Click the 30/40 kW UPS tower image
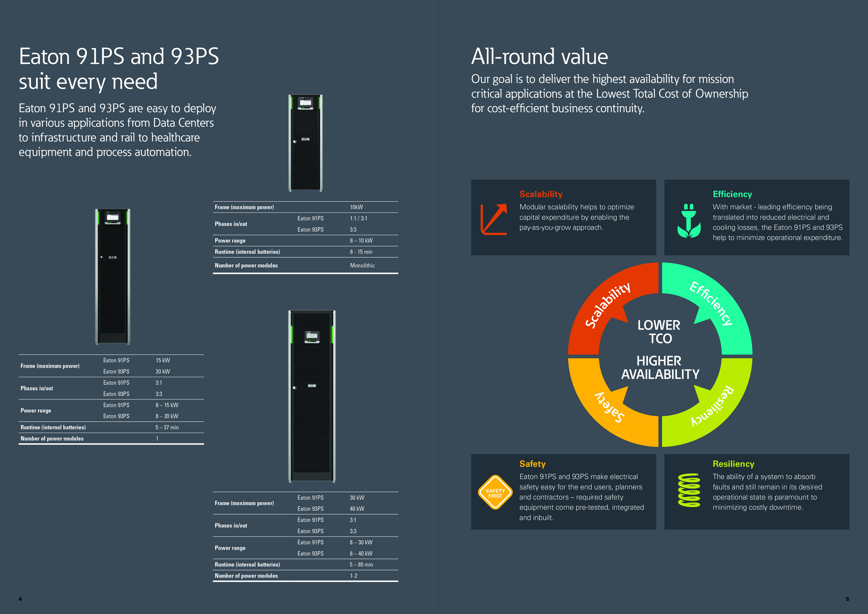Image resolution: width=868 pixels, height=614 pixels. coord(312,396)
